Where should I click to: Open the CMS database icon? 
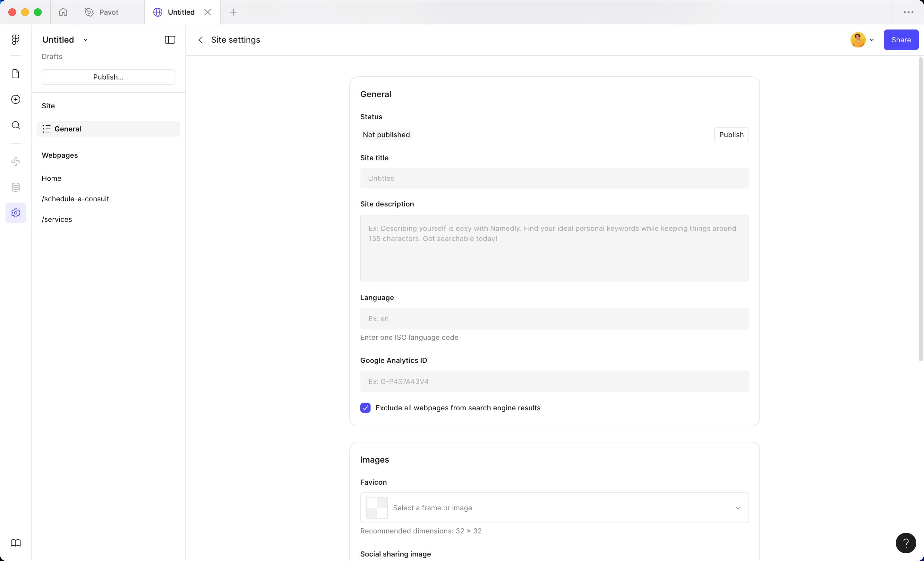[15, 188]
